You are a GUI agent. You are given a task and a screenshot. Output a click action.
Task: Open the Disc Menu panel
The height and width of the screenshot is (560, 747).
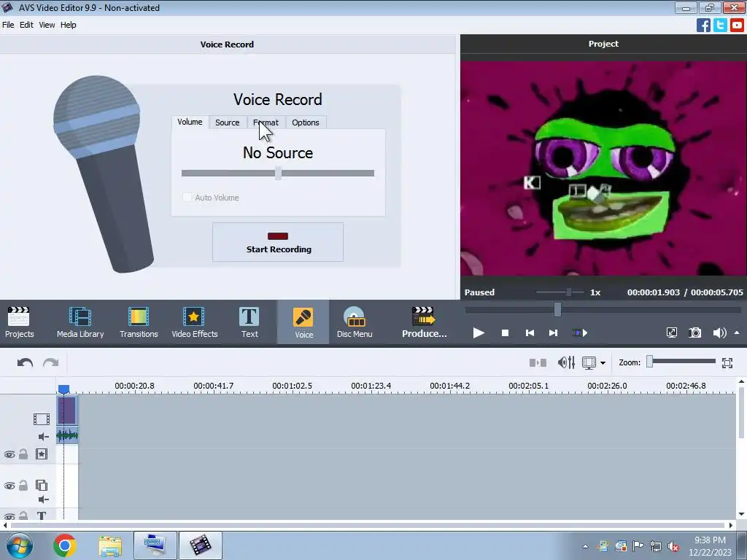(355, 322)
